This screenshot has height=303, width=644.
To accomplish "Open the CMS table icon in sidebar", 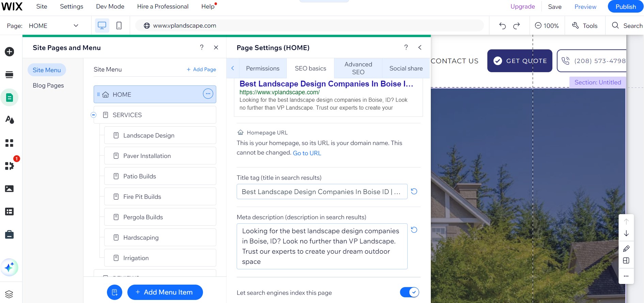I will (x=10, y=211).
